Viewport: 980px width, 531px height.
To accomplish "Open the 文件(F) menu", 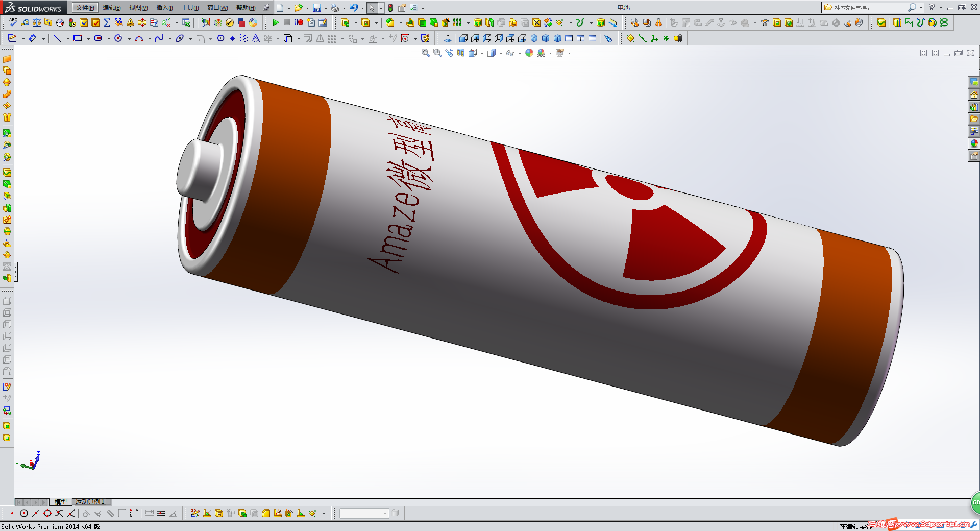I will tap(85, 8).
